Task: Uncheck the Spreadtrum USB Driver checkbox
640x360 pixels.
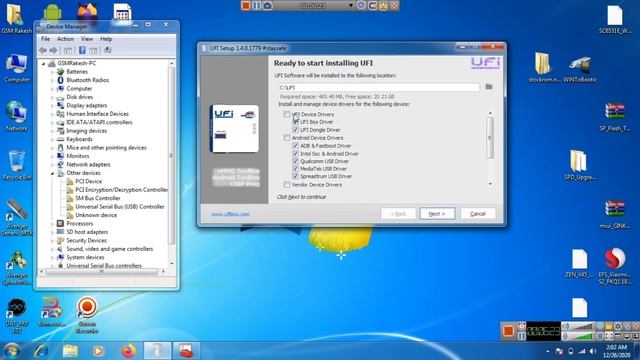Action: tap(296, 176)
